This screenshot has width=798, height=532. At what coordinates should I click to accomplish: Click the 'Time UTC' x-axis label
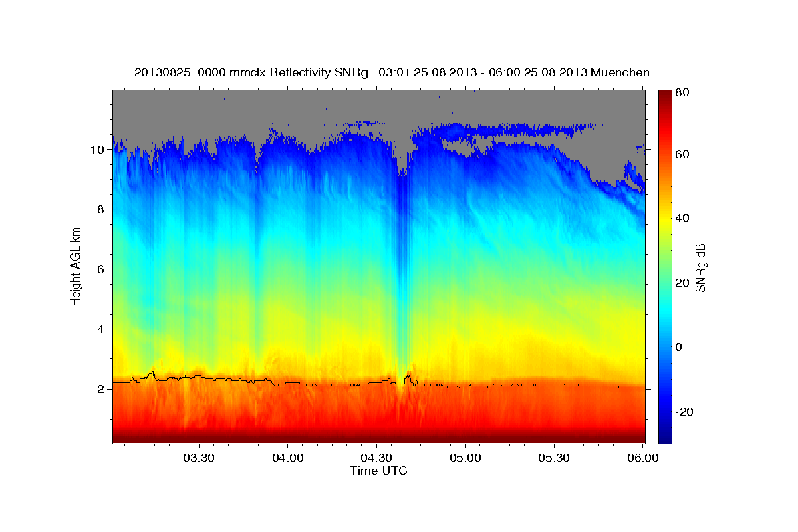(378, 471)
